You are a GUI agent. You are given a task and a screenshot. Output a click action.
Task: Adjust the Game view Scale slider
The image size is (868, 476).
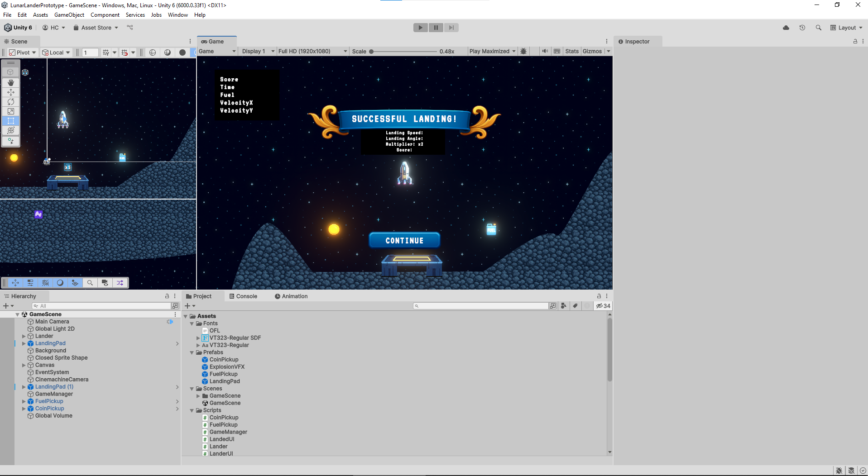click(372, 52)
